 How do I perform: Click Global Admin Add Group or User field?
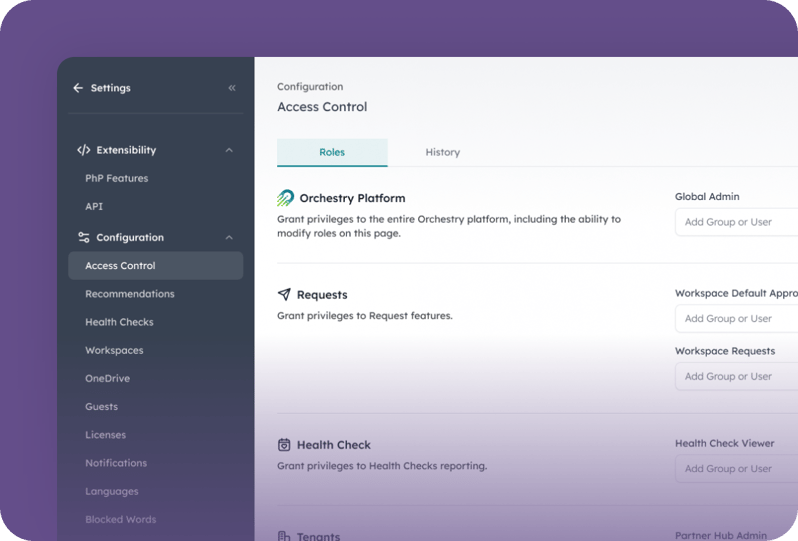point(735,222)
